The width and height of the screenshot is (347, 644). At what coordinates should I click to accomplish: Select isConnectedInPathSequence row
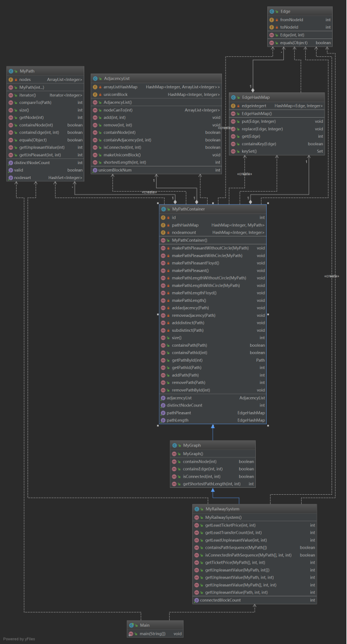click(255, 555)
